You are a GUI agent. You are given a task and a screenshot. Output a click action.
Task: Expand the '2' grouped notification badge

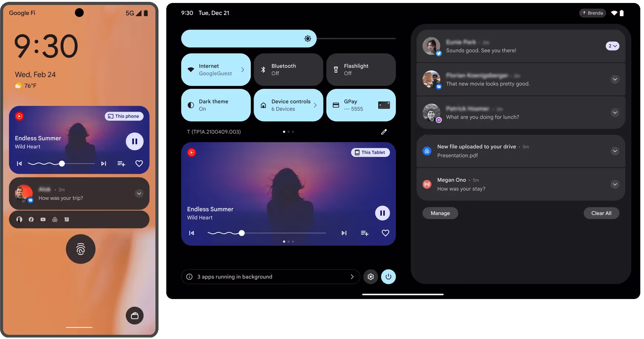(613, 46)
